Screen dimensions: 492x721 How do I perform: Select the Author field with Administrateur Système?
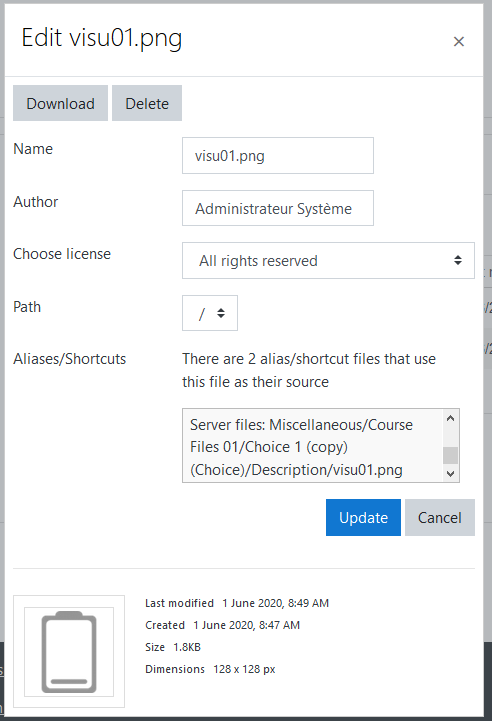coord(278,208)
